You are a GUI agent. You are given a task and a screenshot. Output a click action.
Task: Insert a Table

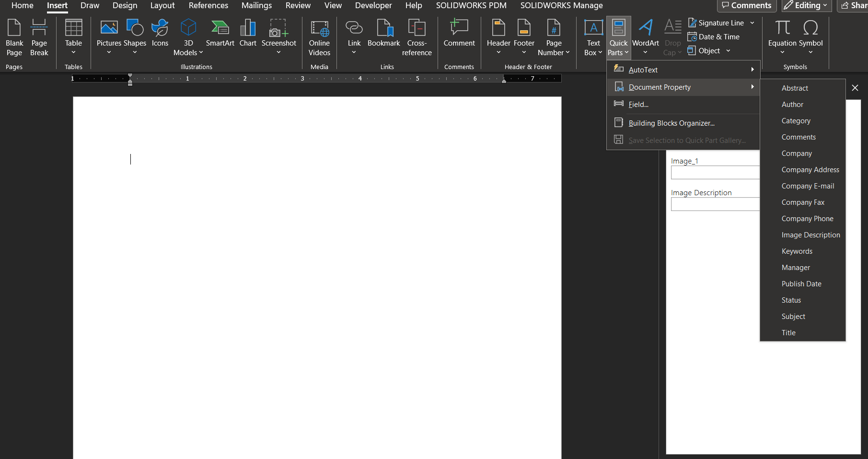73,36
